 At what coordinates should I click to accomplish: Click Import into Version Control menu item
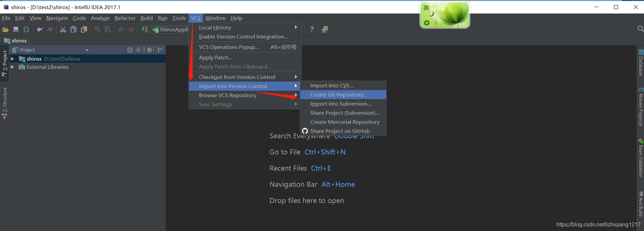click(245, 86)
